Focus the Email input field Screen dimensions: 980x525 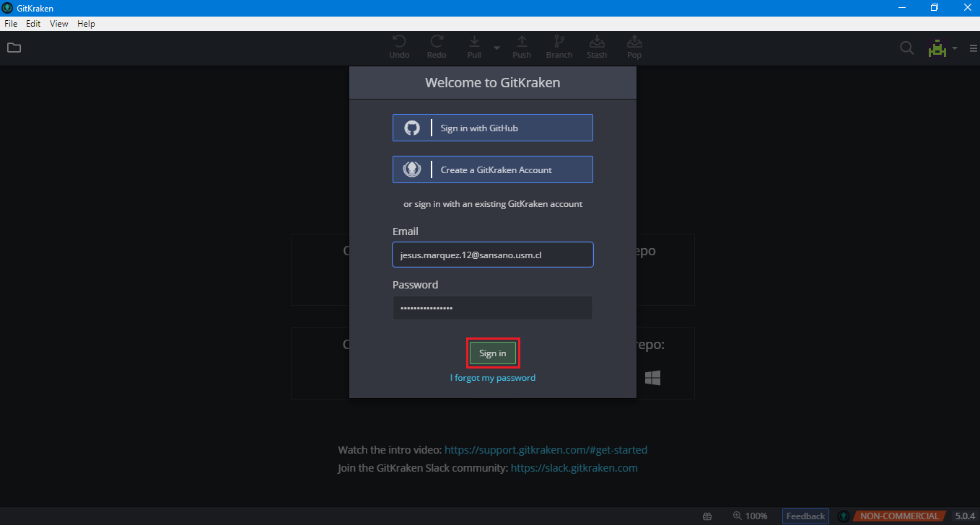click(x=493, y=255)
